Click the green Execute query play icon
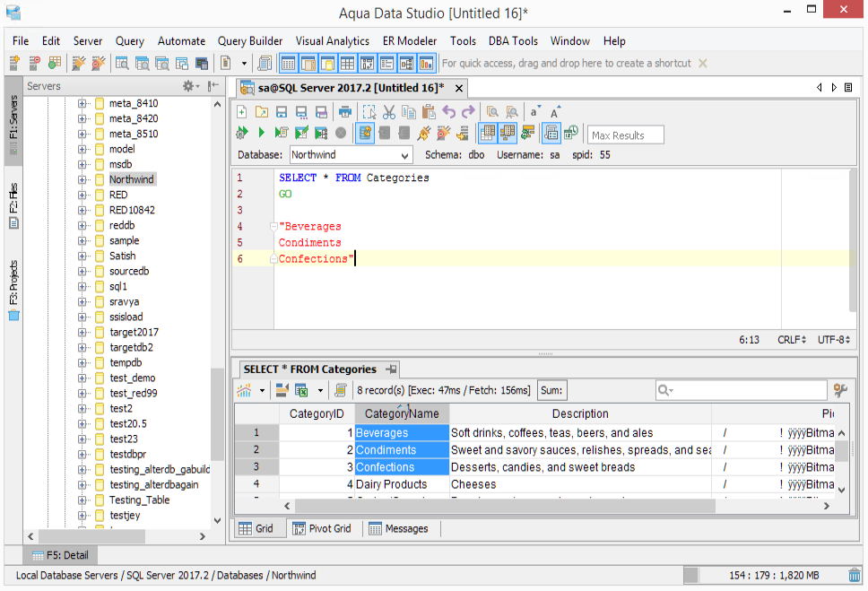Screen dimensions: 868x591 261,134
